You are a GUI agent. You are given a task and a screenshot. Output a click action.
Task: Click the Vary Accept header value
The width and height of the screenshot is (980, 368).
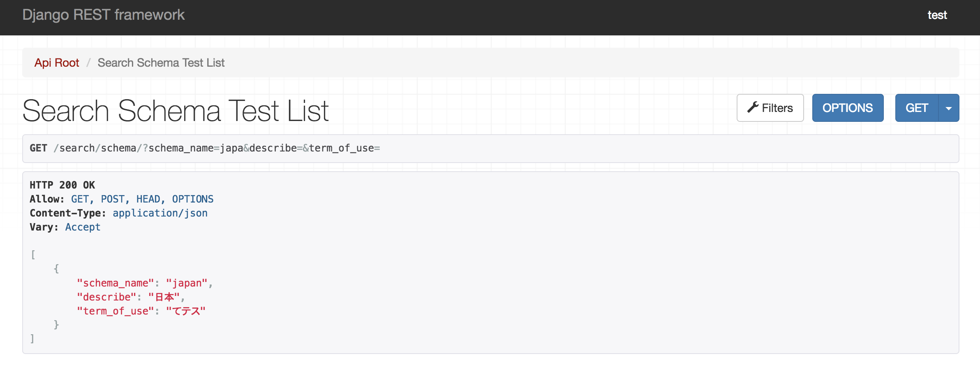pos(83,227)
